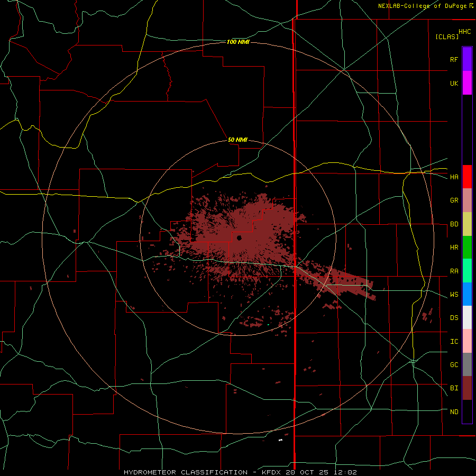
Task: Click the small white echo pixel near bottom
Action: [x=280, y=440]
